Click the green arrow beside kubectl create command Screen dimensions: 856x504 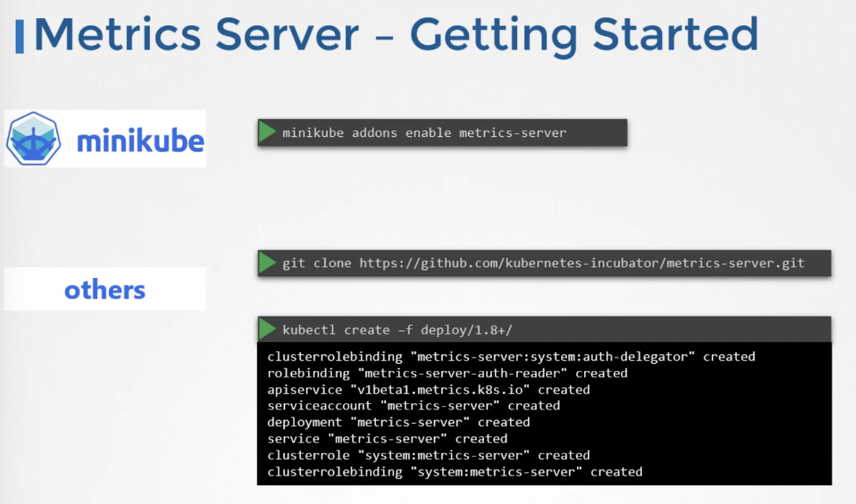pos(267,329)
